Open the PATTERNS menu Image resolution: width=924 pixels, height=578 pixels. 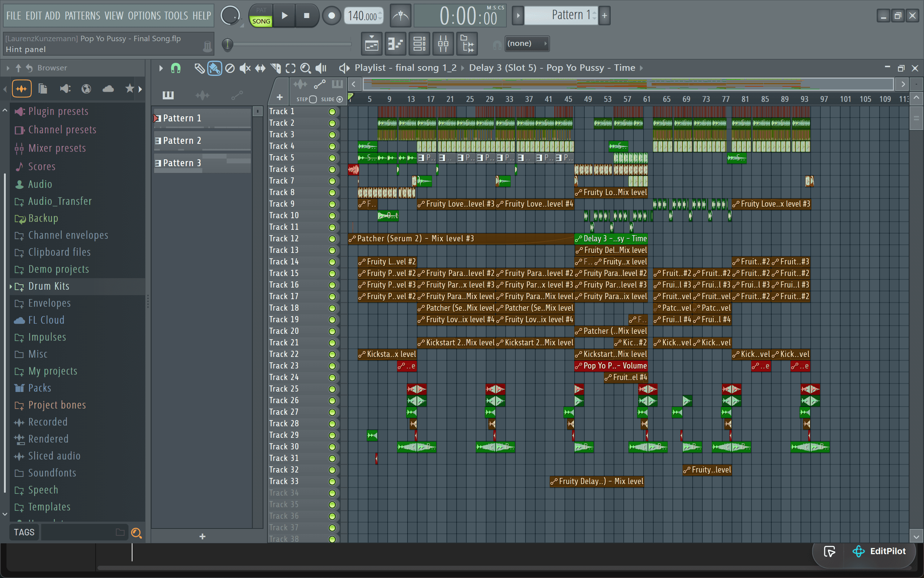(x=82, y=16)
